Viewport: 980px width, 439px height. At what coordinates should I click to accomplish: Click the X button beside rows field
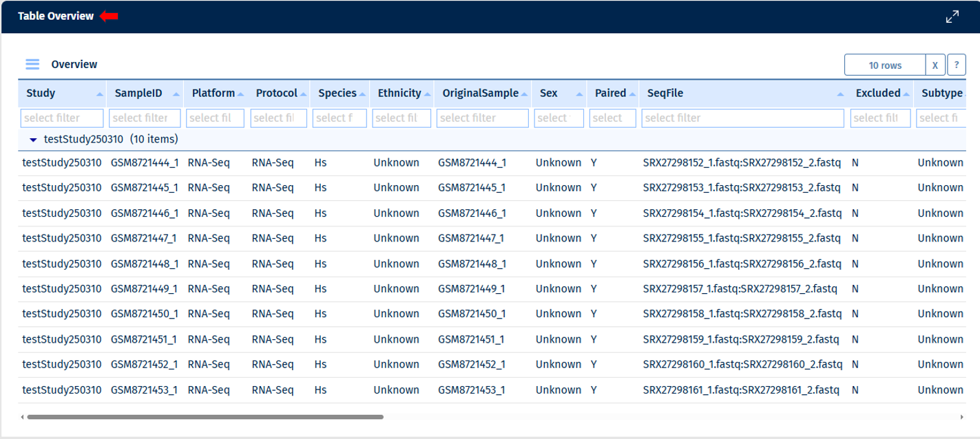[x=935, y=65]
